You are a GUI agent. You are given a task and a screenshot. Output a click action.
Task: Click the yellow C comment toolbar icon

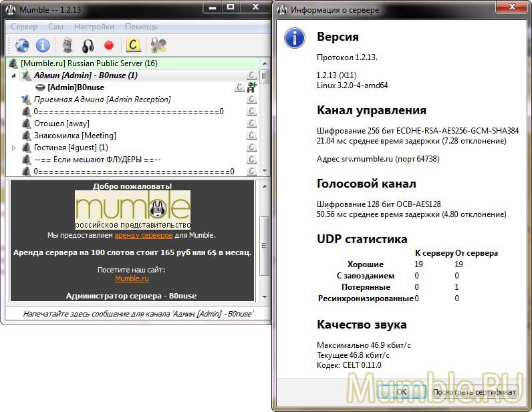tap(134, 45)
